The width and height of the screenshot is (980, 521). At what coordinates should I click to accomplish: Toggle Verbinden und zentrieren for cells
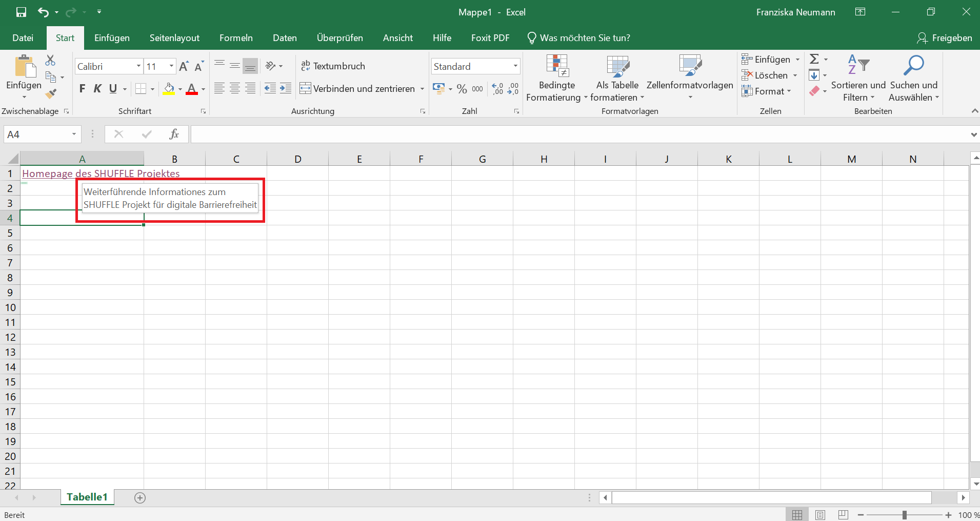(x=361, y=88)
